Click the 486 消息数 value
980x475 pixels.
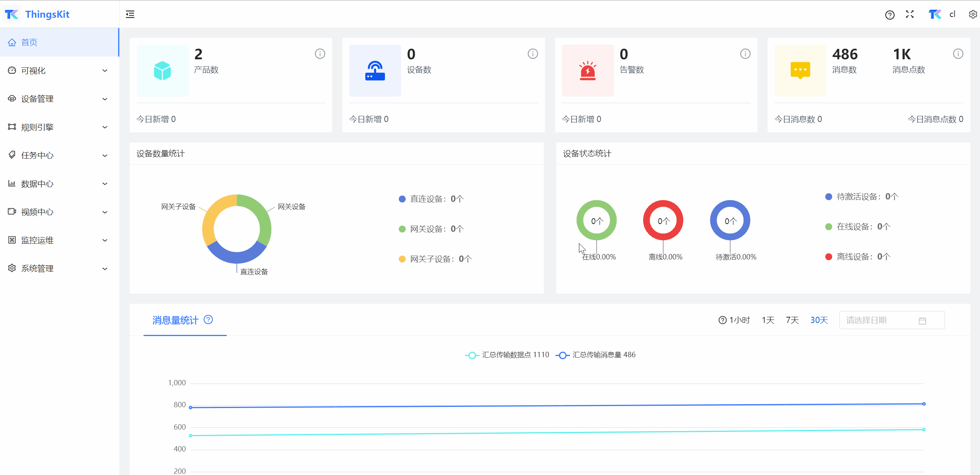(x=845, y=54)
